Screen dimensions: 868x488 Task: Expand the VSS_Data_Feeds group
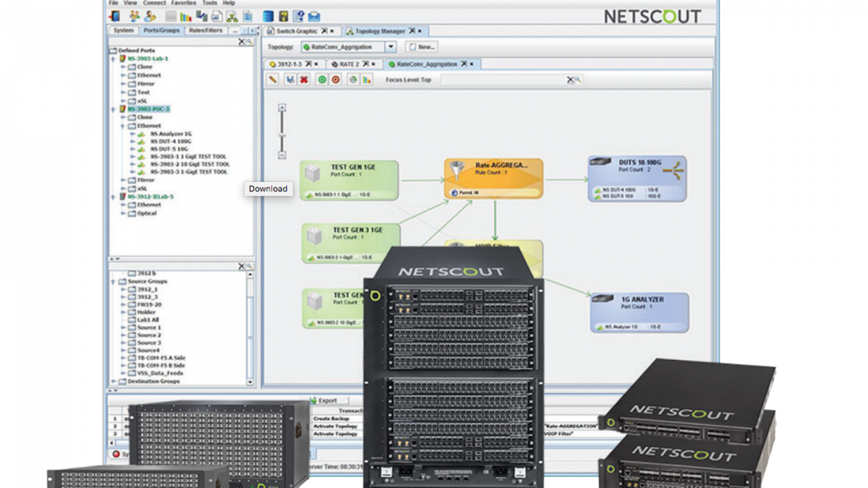point(123,373)
